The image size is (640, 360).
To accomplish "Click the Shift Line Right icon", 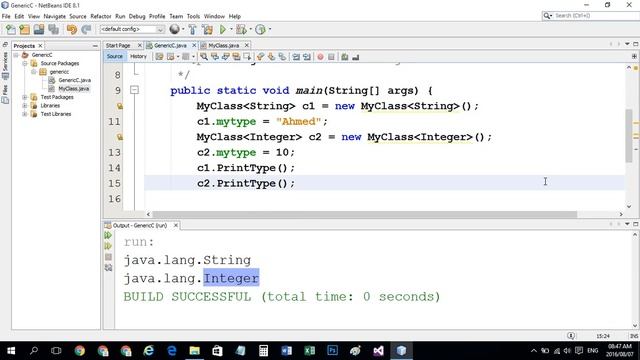I will [x=307, y=57].
